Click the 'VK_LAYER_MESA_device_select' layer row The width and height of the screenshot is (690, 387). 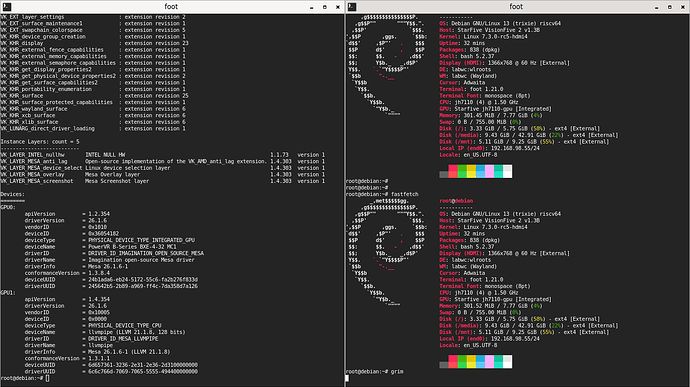[163, 168]
